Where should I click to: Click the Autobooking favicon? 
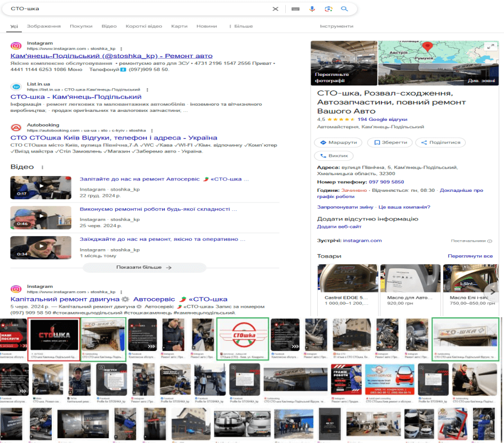pyautogui.click(x=16, y=128)
